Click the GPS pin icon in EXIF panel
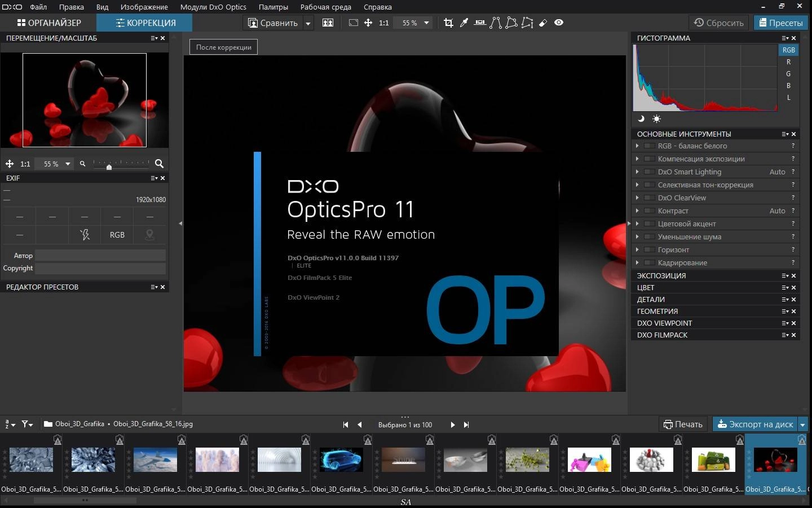The width and height of the screenshot is (812, 508). coord(149,234)
